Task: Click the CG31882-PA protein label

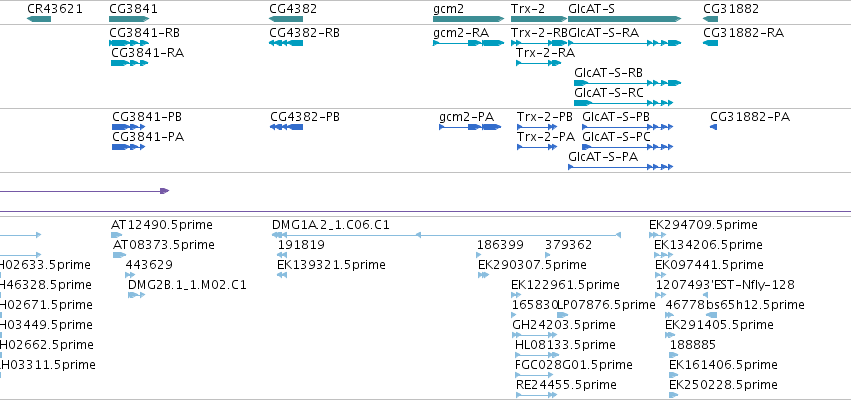Action: click(750, 117)
